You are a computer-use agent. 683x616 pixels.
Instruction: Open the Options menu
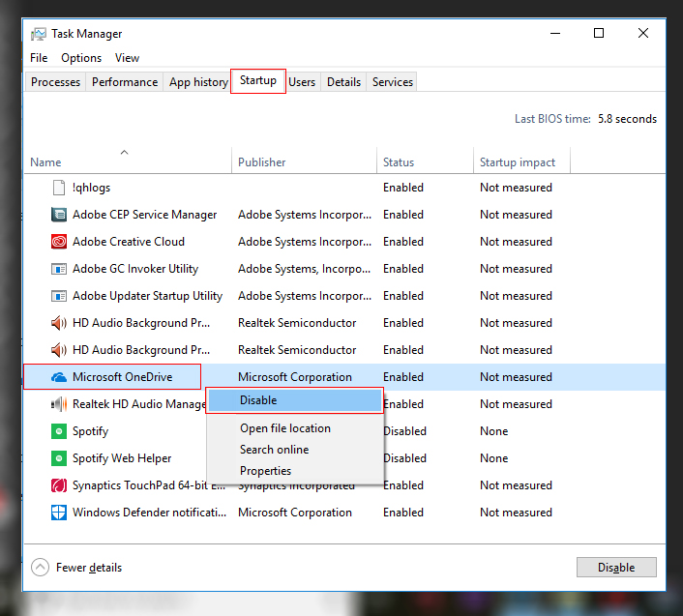tap(81, 58)
